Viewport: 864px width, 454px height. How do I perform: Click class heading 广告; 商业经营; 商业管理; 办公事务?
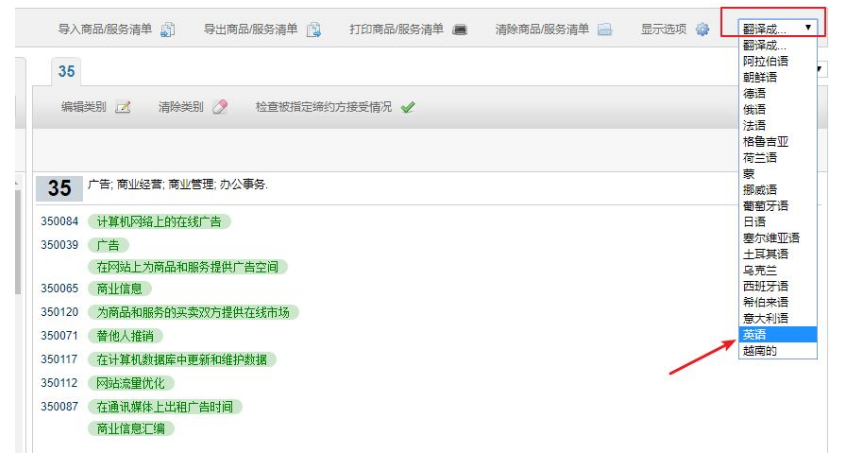click(x=177, y=185)
